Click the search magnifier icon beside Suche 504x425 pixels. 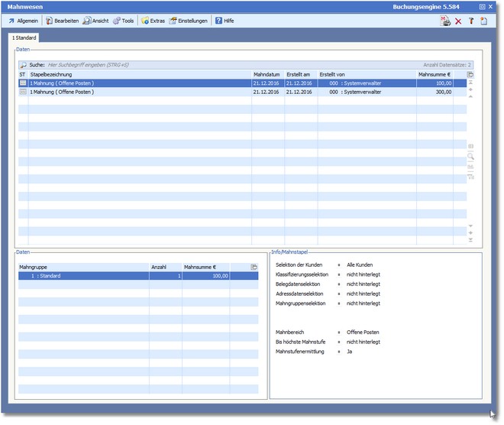click(x=24, y=66)
